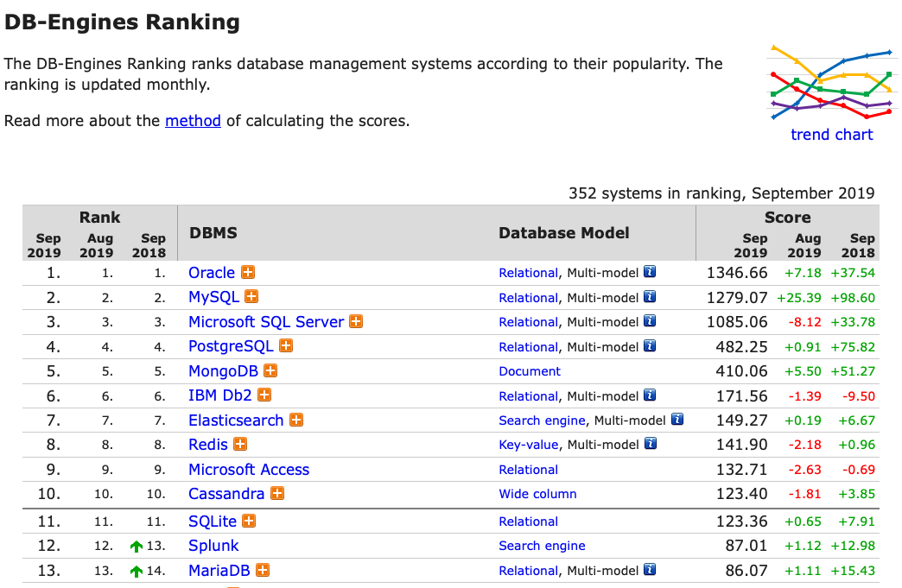Viewport: 902px width, 588px height.
Task: Click the DB-Engines Ranking heading
Action: 122,22
